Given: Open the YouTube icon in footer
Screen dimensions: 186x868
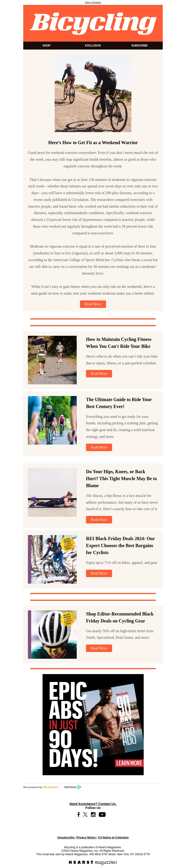Looking at the screenshot, I should click(102, 815).
